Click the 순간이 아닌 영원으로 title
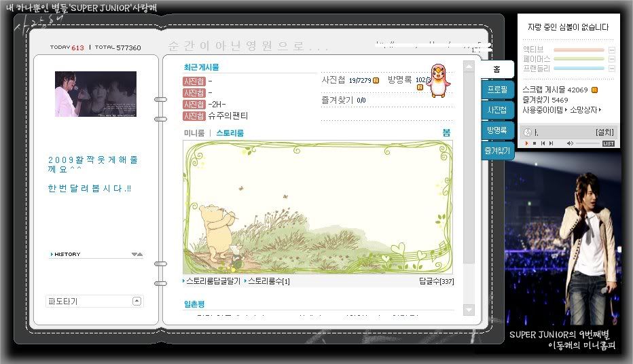The height and width of the screenshot is (364, 633). pos(249,45)
